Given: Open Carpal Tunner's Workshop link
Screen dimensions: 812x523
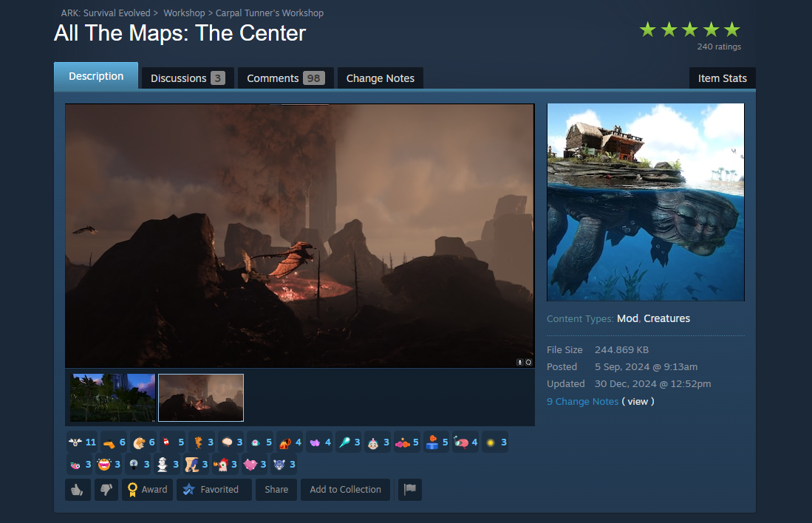Looking at the screenshot, I should coord(269,13).
